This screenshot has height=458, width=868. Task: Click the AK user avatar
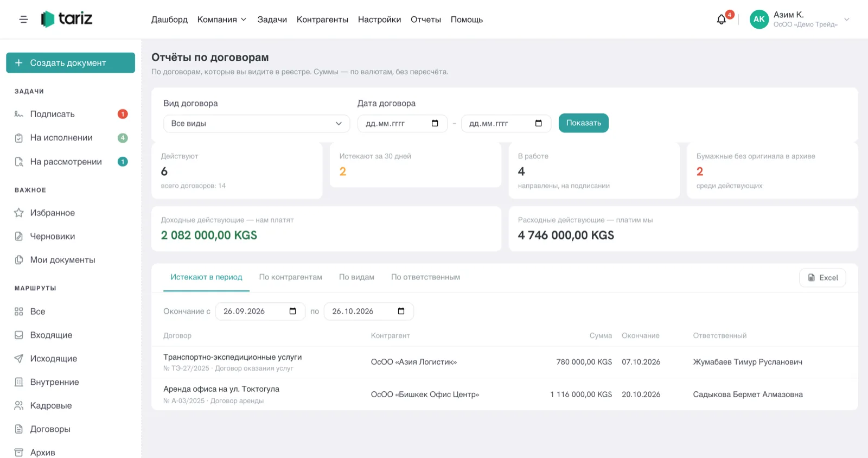click(759, 19)
